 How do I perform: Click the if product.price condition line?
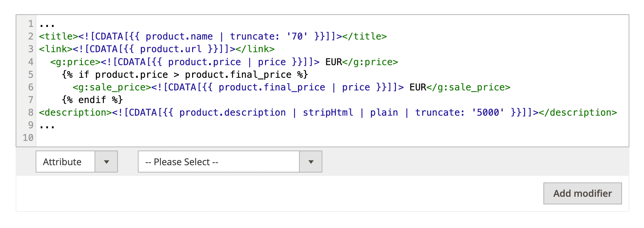(185, 74)
